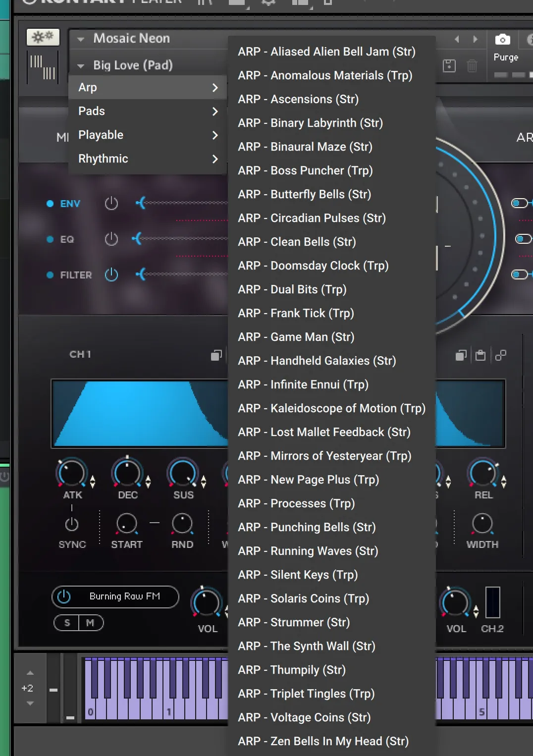Click the CH 1 copy icon
Screen dimensions: 533x756
(216, 355)
